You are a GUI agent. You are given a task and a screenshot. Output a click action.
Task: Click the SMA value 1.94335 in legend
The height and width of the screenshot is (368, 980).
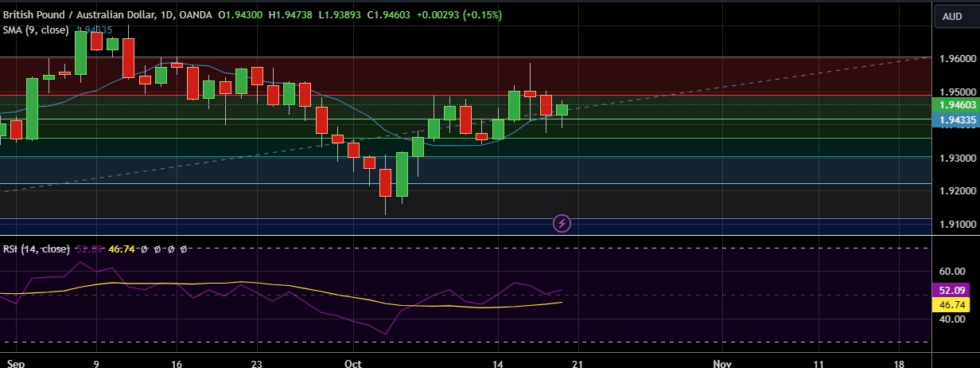[x=94, y=30]
